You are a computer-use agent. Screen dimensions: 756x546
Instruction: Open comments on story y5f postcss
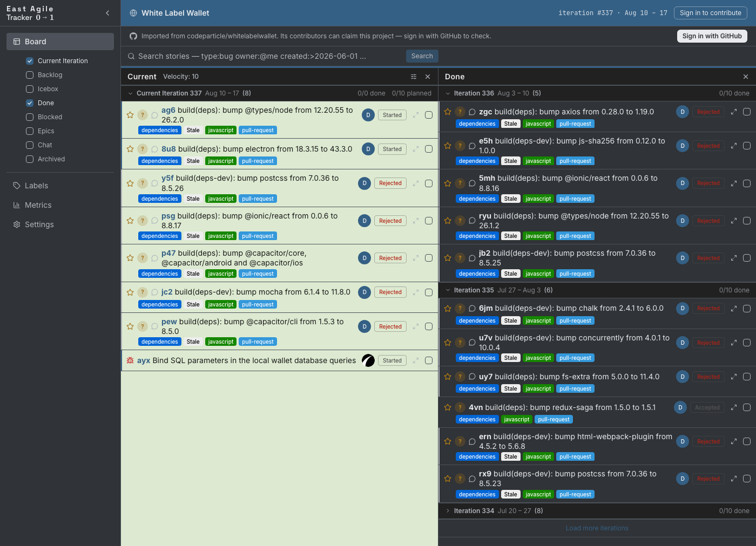click(154, 183)
